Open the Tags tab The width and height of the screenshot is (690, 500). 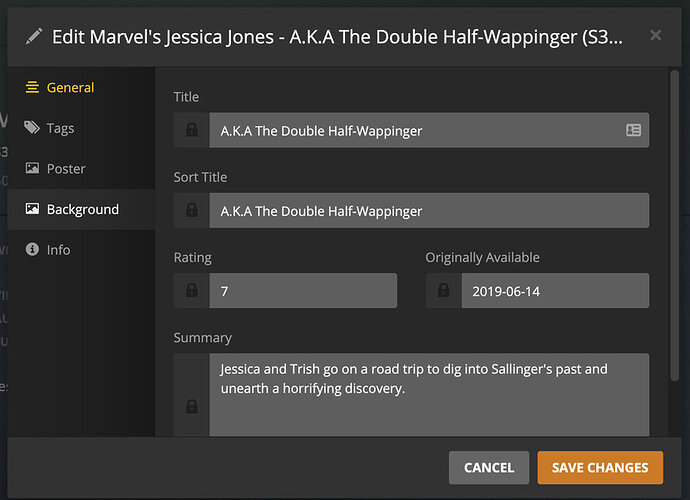[x=60, y=128]
